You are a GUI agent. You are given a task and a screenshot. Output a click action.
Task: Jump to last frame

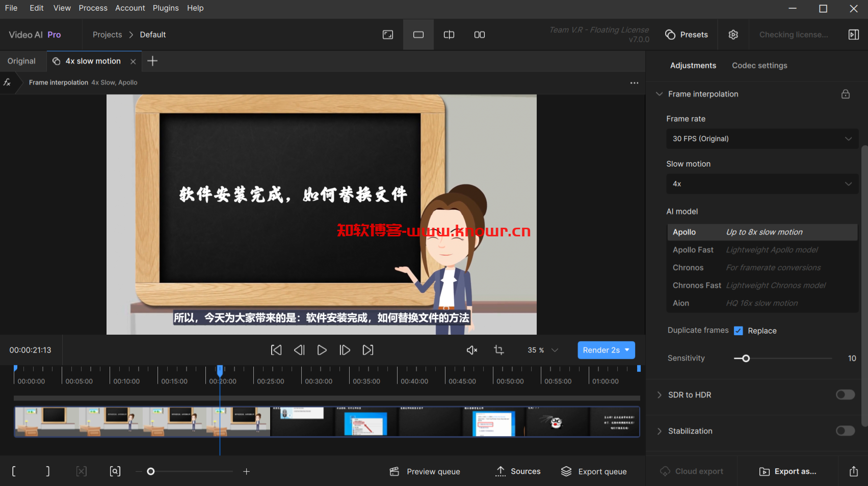tap(368, 350)
